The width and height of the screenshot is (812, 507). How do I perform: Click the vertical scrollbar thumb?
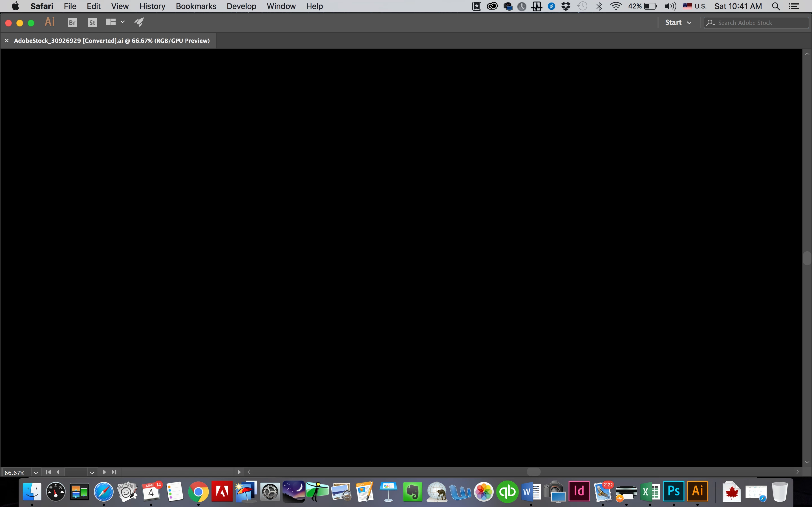[x=807, y=258]
